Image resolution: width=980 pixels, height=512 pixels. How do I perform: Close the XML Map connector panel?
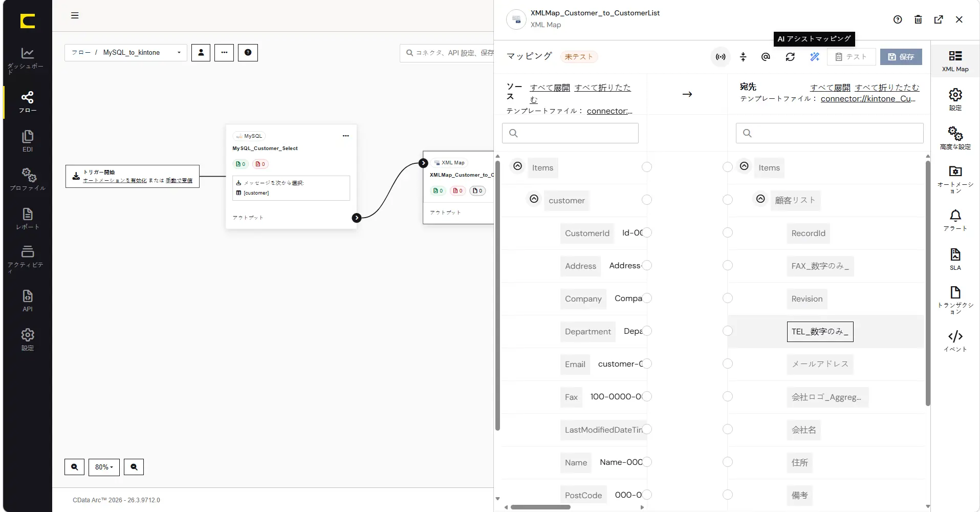pyautogui.click(x=959, y=19)
